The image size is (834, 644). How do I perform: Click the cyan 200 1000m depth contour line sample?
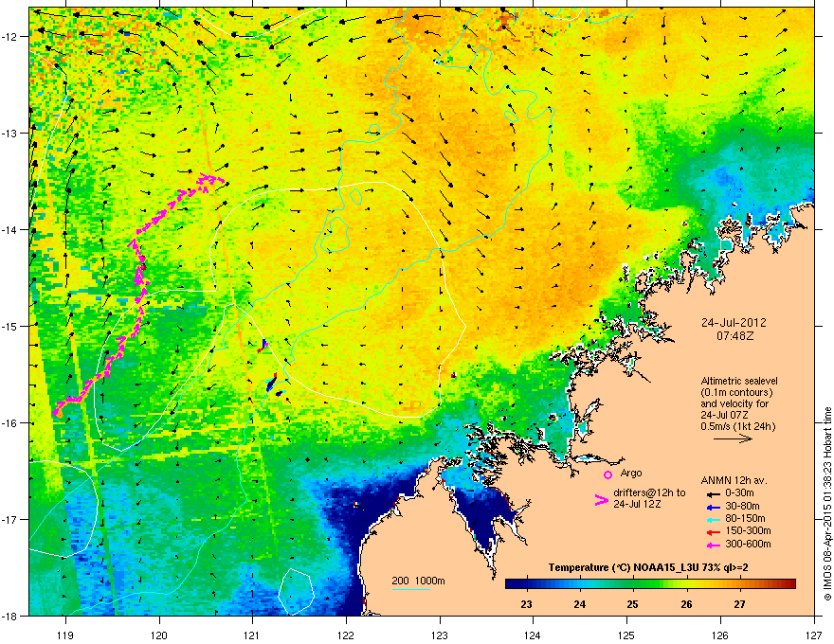[x=410, y=589]
